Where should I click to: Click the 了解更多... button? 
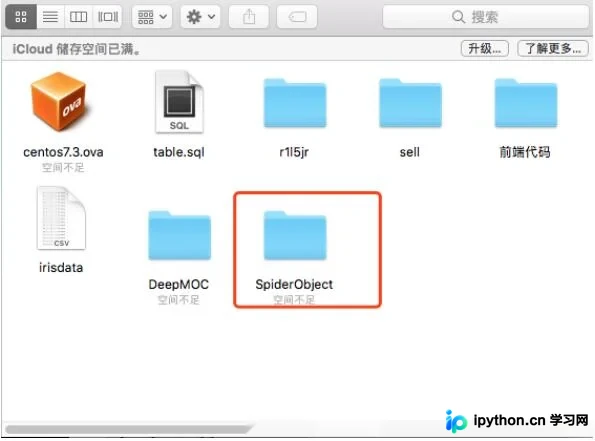553,49
